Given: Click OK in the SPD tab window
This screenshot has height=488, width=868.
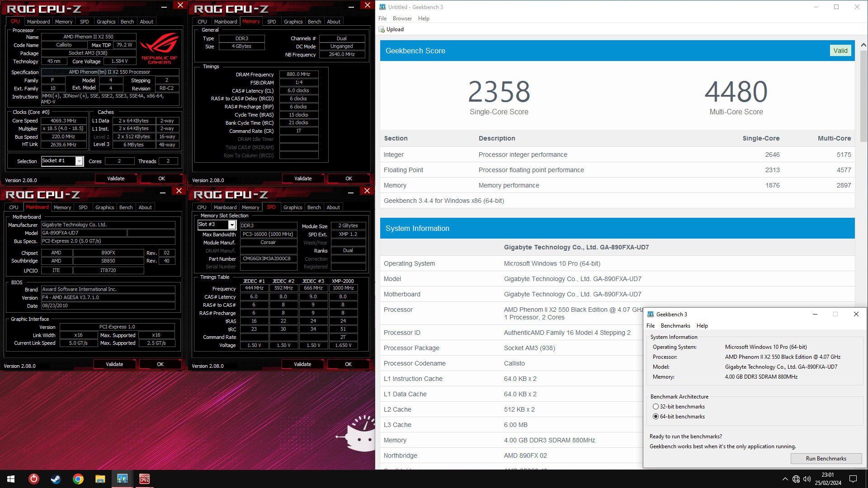Looking at the screenshot, I should pos(348,364).
